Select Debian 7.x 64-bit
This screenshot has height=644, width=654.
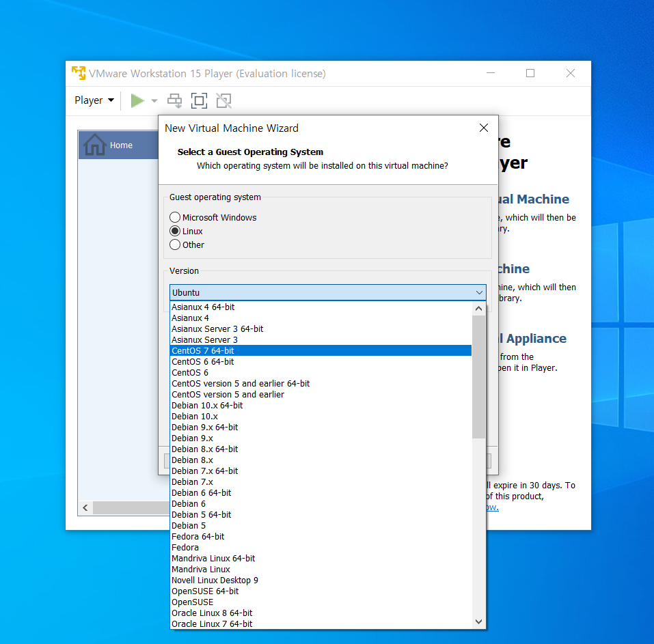point(321,471)
